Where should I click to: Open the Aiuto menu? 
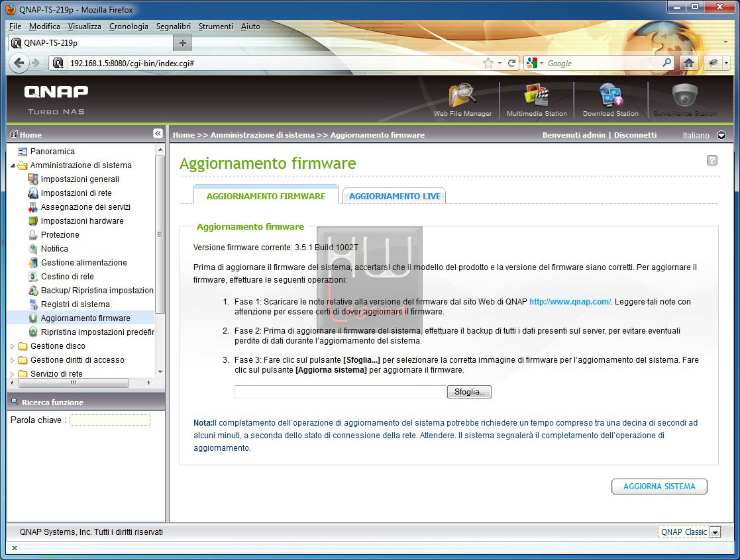pyautogui.click(x=250, y=26)
